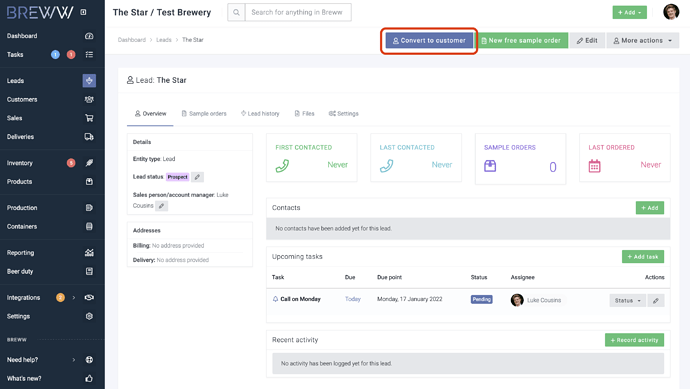Click the user avatar in top right

pos(671,12)
